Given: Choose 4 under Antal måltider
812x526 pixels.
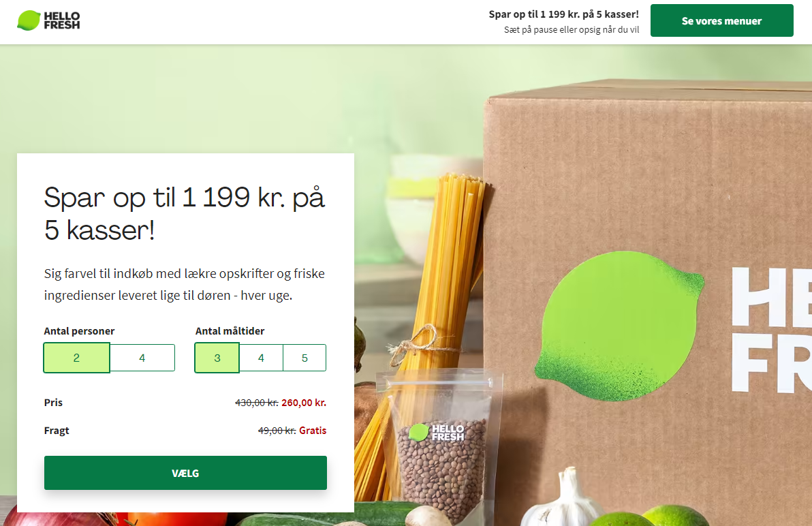Looking at the screenshot, I should point(261,358).
